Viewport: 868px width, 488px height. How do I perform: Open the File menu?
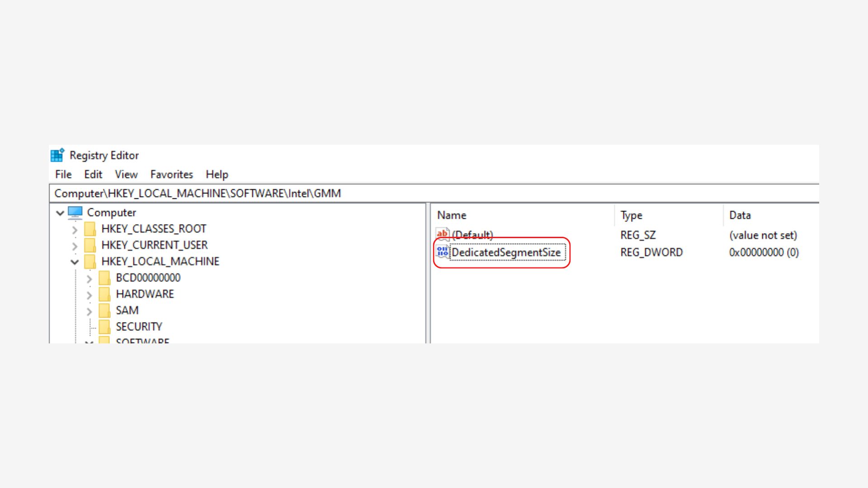[x=63, y=174]
